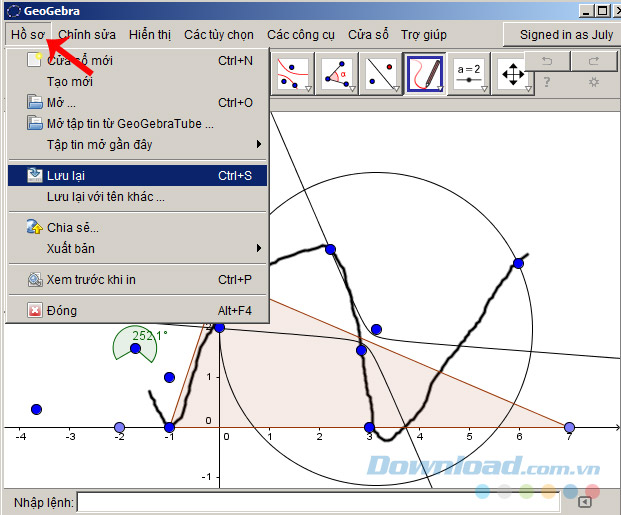Click the blue point at x=-1 on axis

tap(169, 427)
